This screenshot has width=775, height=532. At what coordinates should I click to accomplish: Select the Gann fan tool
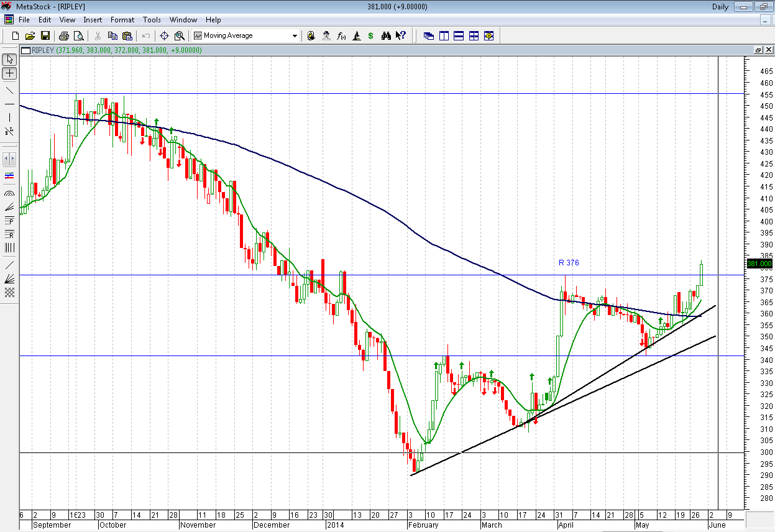pyautogui.click(x=9, y=278)
